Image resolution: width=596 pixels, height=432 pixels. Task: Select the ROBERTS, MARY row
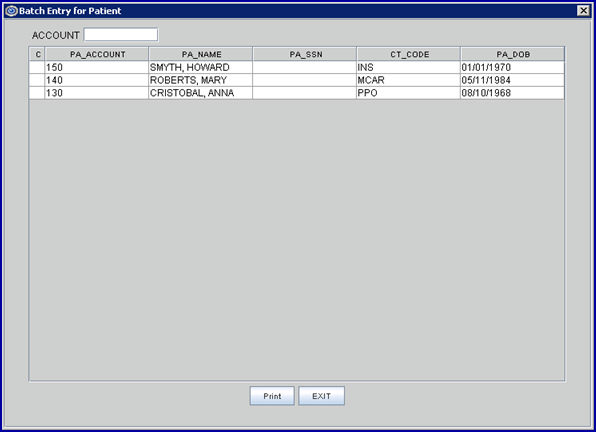point(297,80)
